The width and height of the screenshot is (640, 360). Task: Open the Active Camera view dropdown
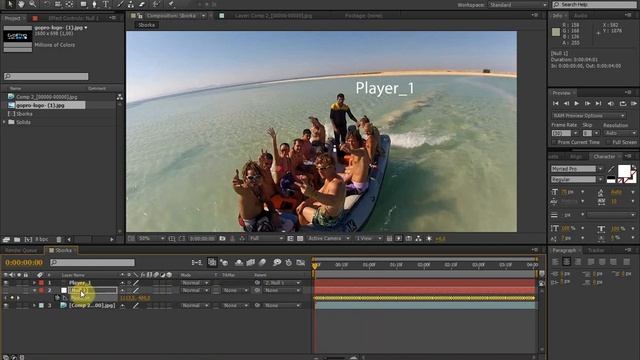coord(329,238)
